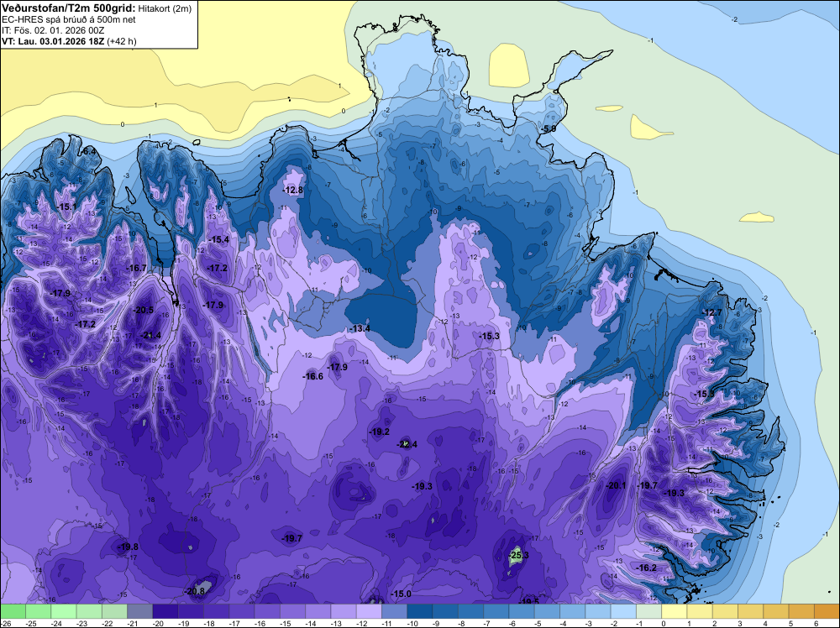
Task: Click the -19.8 temperature label
Action: 128,547
